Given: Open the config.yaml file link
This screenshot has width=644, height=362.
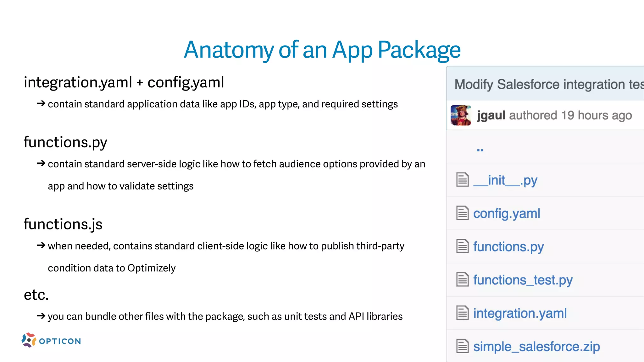Looking at the screenshot, I should (x=507, y=214).
